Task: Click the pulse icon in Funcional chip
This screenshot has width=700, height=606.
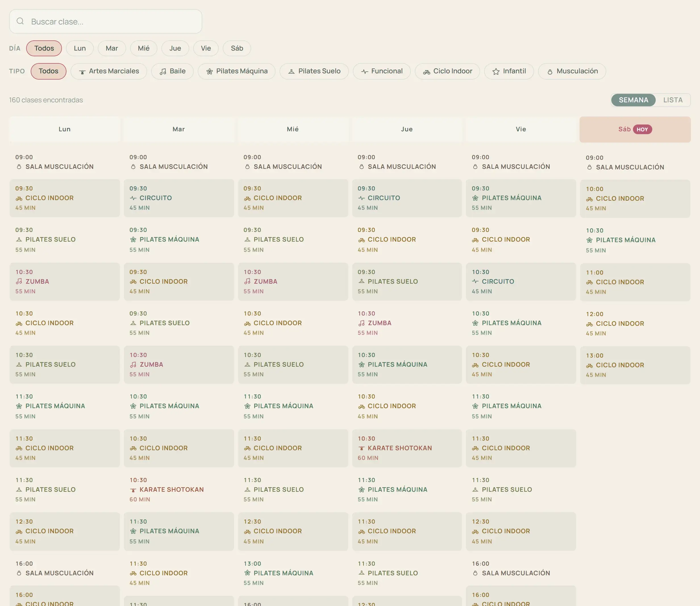Action: pyautogui.click(x=364, y=72)
